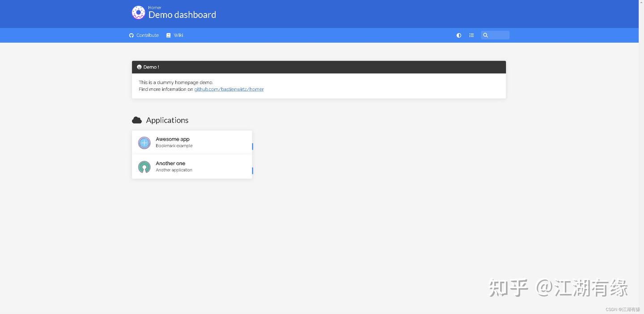Select the GitHub icon beside Contribute
Viewport: 644px width, 314px height.
tap(131, 35)
